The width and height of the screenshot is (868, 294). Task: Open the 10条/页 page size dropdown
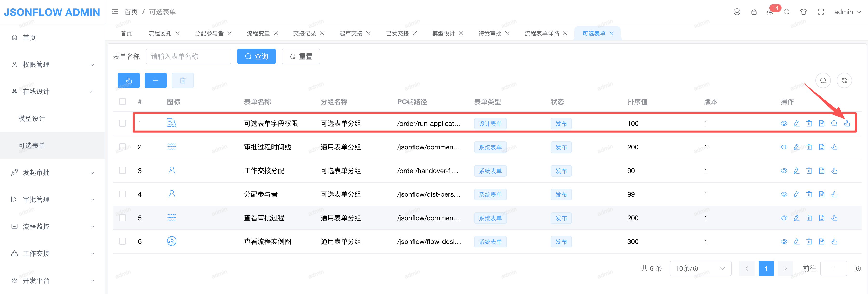[700, 268]
